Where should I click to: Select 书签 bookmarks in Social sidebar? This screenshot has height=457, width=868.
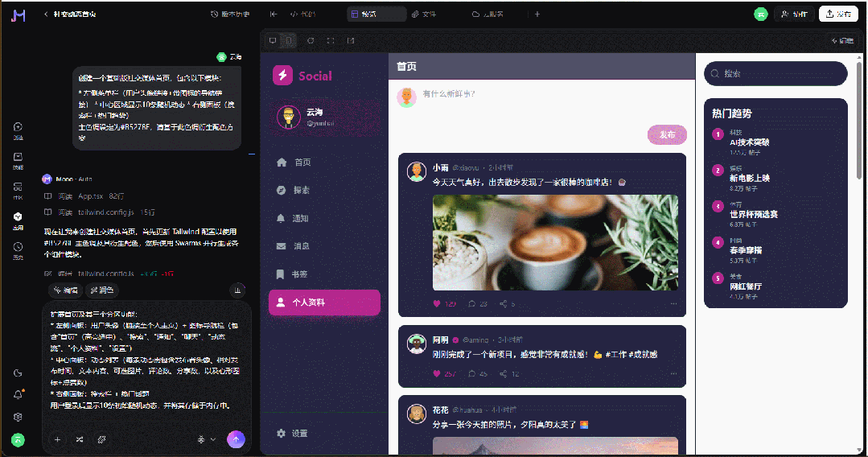click(x=324, y=274)
